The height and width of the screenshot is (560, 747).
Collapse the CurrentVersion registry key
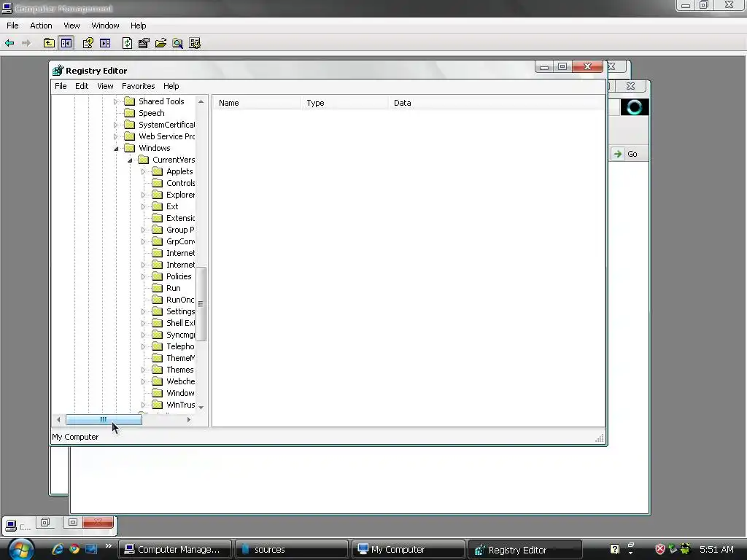130,160
